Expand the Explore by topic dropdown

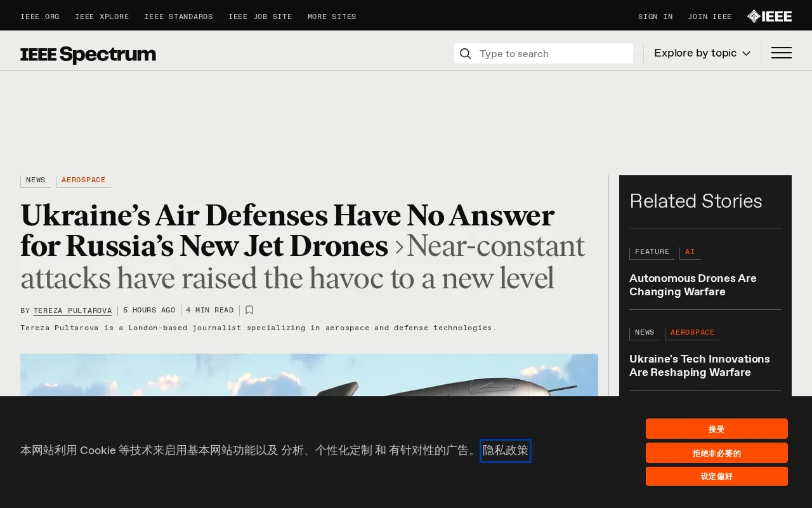(702, 53)
